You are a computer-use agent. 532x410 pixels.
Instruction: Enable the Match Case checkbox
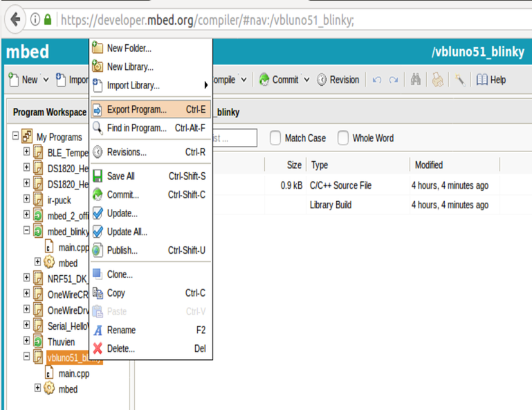tap(275, 138)
